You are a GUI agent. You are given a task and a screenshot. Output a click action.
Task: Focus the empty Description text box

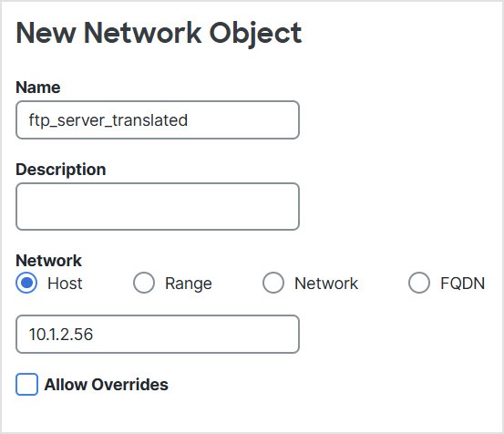pyautogui.click(x=158, y=206)
